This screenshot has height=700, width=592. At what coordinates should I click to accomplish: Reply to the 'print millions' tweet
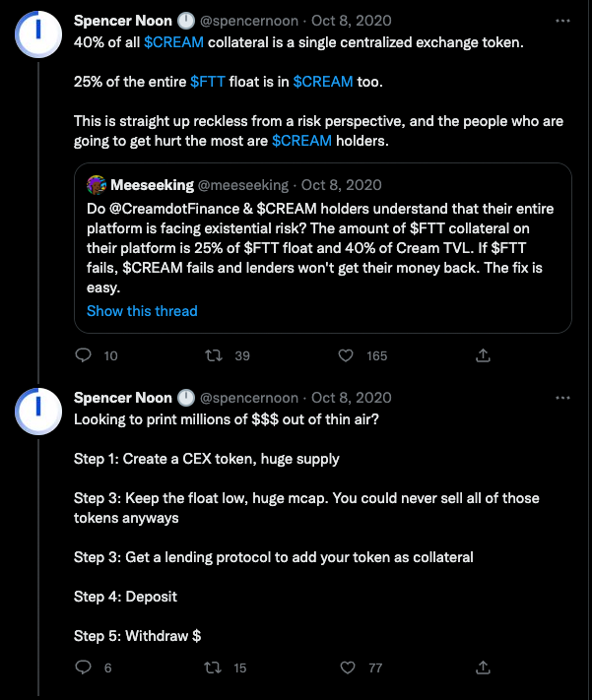pyautogui.click(x=83, y=668)
